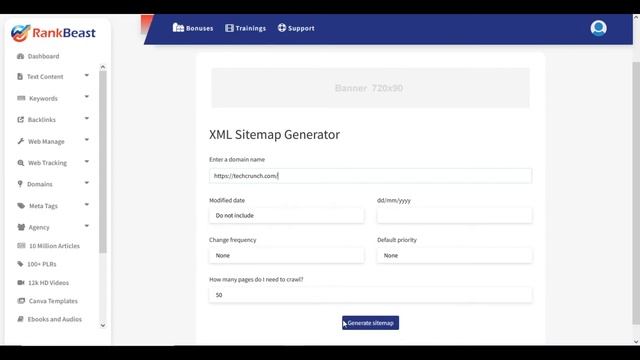Viewport: 640px width, 360px height.
Task: Expand the Backlinks submenu arrow
Action: 87,118
